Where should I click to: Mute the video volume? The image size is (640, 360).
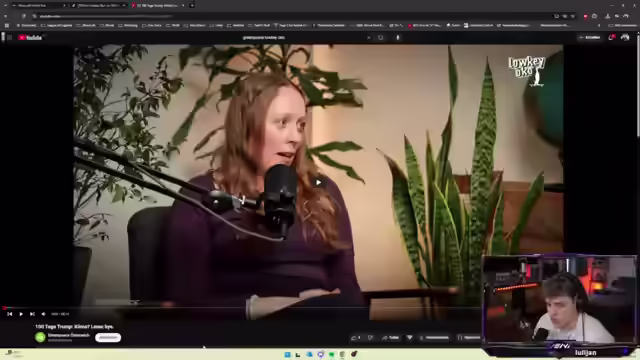43,314
